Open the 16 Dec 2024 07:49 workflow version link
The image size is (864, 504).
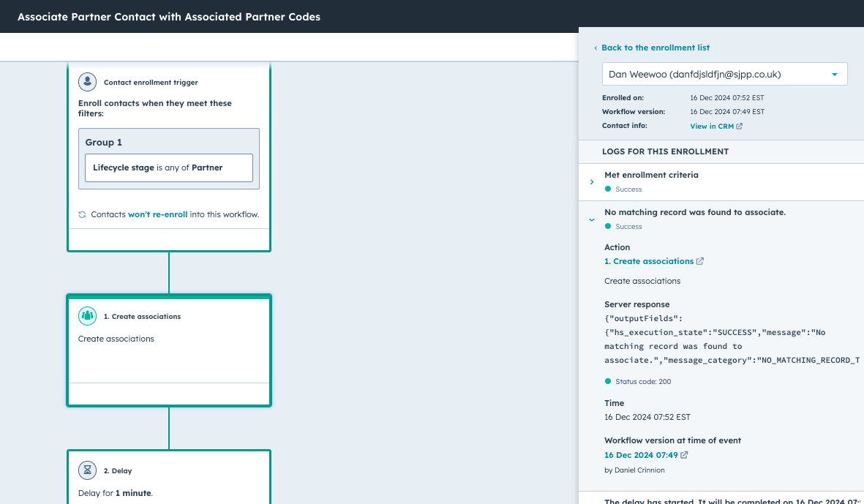(641, 454)
